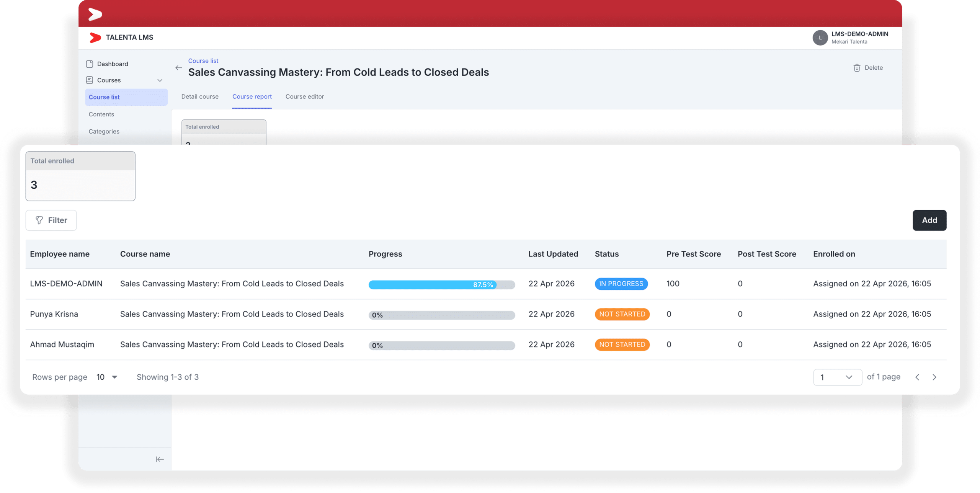The width and height of the screenshot is (980, 493).
Task: Click the back arrow beside course title
Action: [x=178, y=68]
